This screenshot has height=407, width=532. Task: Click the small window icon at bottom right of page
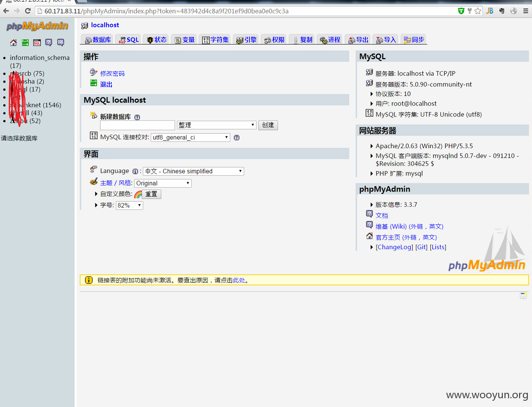(x=523, y=296)
